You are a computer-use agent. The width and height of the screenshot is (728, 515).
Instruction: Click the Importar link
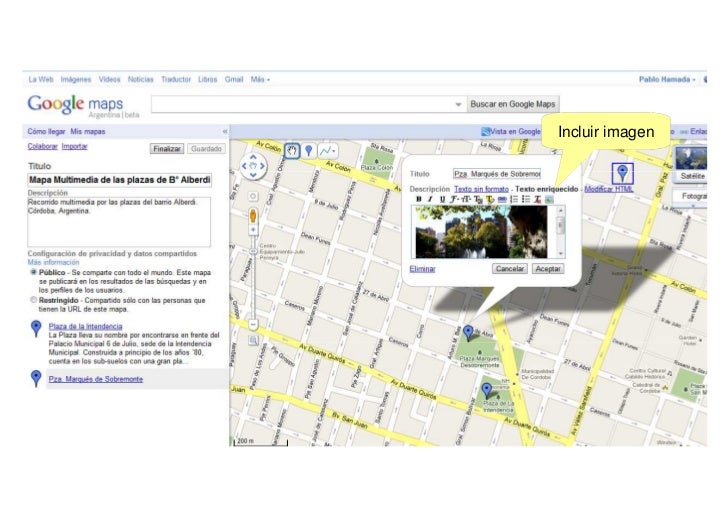pyautogui.click(x=74, y=146)
